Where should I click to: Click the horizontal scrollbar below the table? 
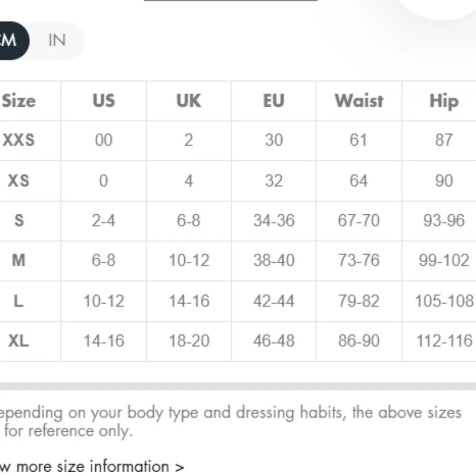(x=238, y=386)
